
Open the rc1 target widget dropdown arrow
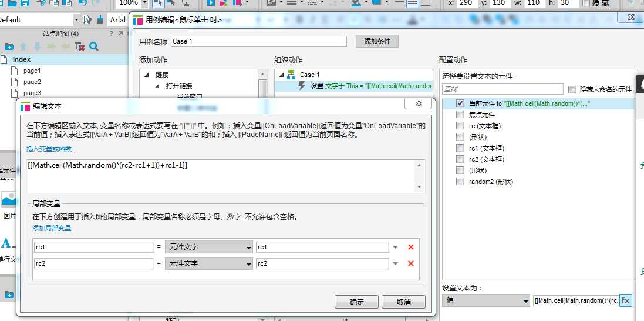395,247
